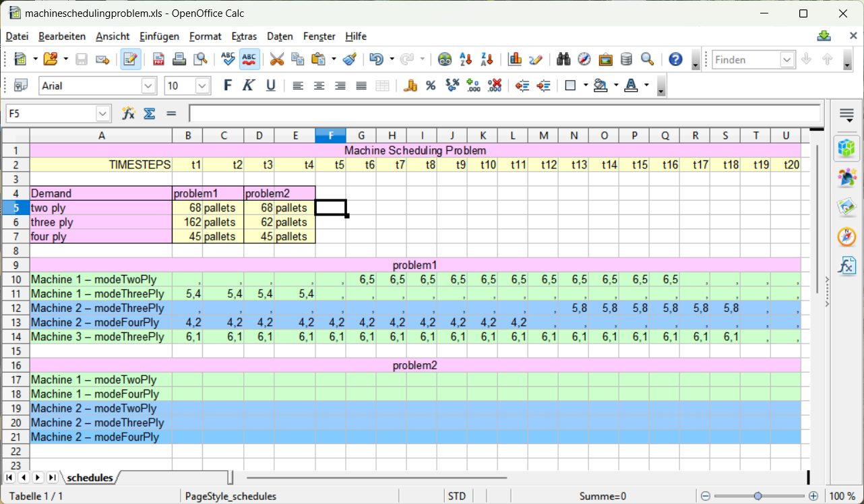Click the sidebar settings menu button

(x=846, y=115)
